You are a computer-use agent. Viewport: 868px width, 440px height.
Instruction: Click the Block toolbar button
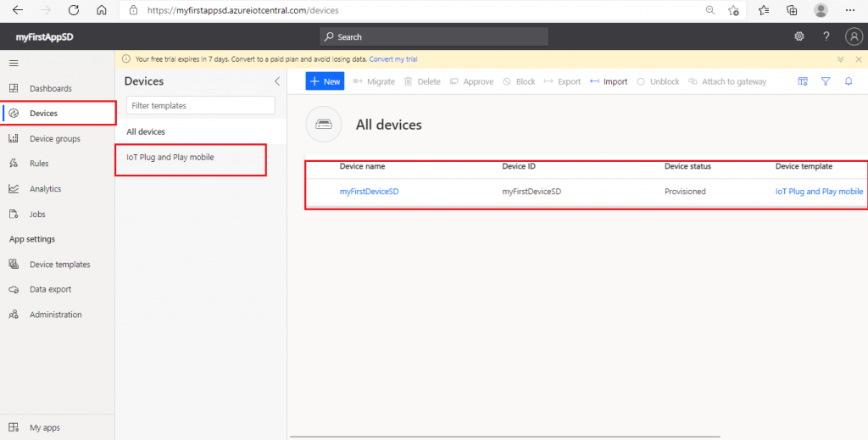[519, 81]
